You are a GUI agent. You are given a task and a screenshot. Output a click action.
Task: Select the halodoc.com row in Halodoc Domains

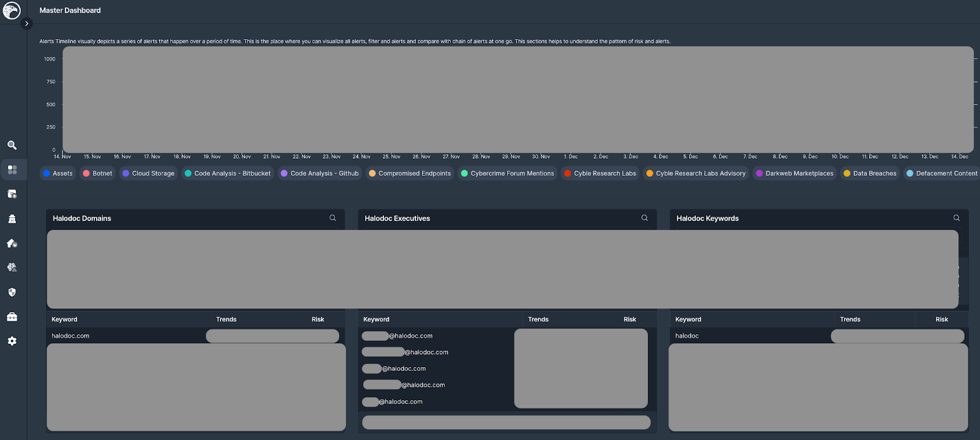click(195, 336)
